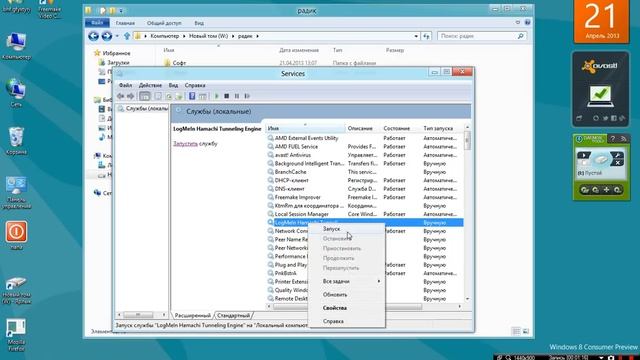Screen dimensions: 640x360
Task: Select the Local Session Manager service row
Action: tap(365, 214)
